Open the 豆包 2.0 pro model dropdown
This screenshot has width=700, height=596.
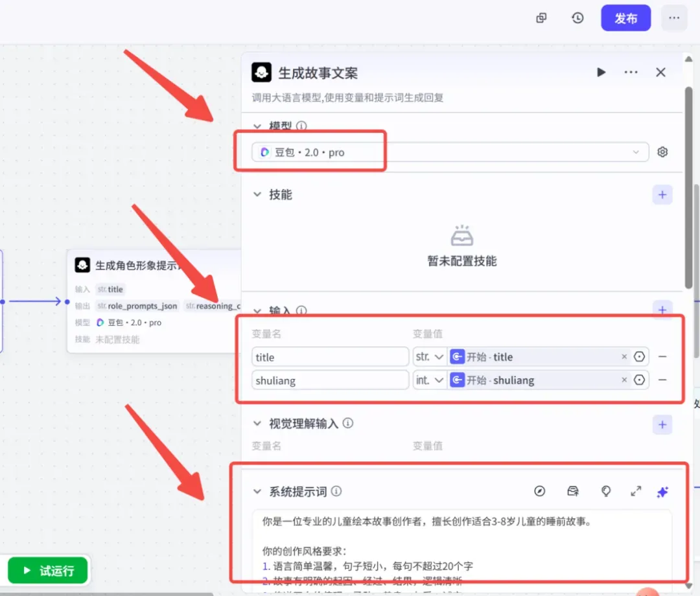(x=450, y=152)
